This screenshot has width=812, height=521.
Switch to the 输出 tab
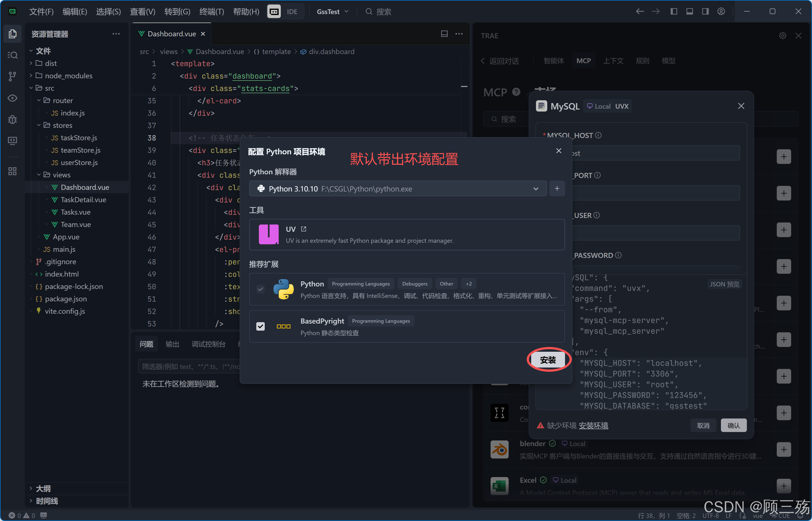pyautogui.click(x=172, y=344)
